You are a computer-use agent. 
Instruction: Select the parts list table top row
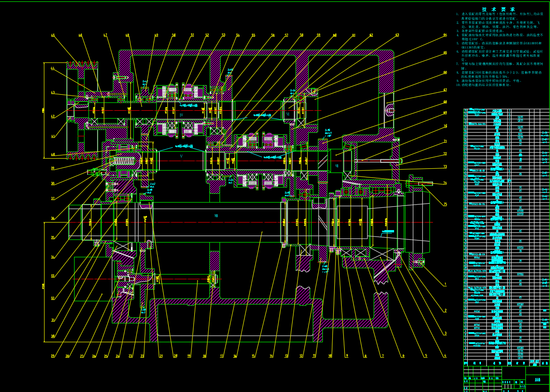pyautogui.click(x=506, y=110)
